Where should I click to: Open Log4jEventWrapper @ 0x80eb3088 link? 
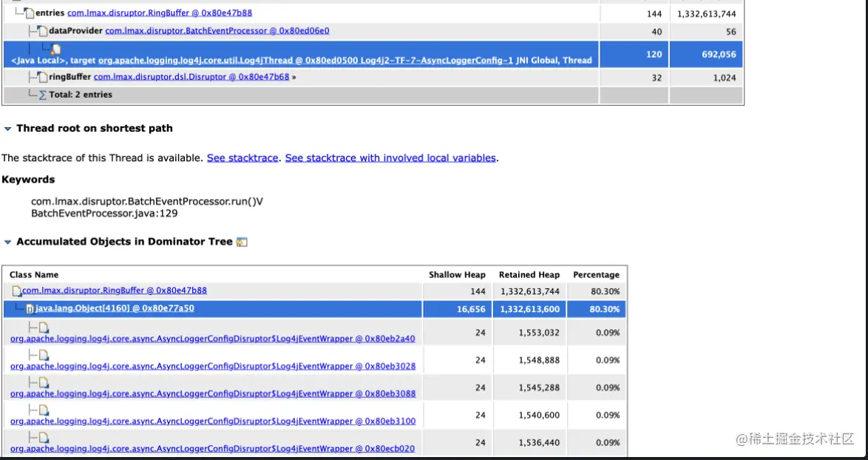click(213, 394)
